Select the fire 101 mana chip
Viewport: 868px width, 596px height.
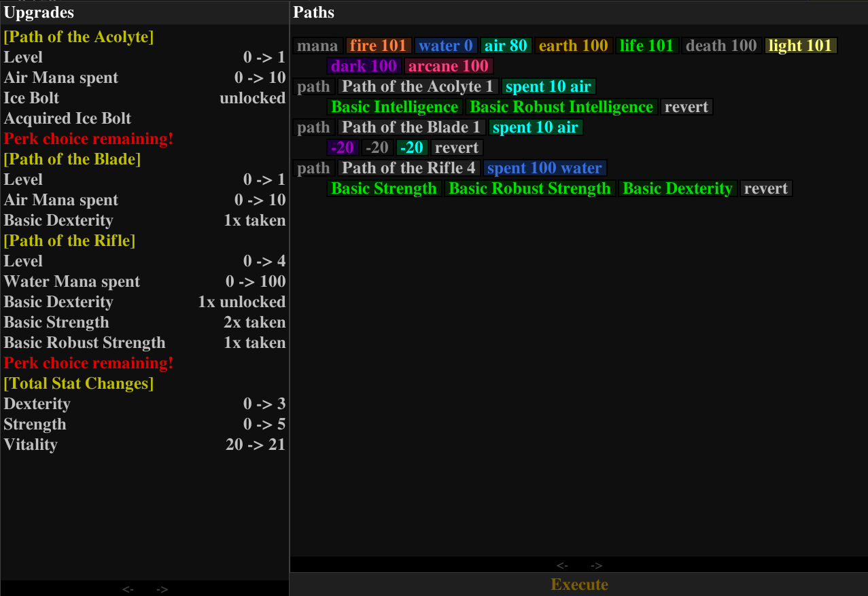coord(379,46)
